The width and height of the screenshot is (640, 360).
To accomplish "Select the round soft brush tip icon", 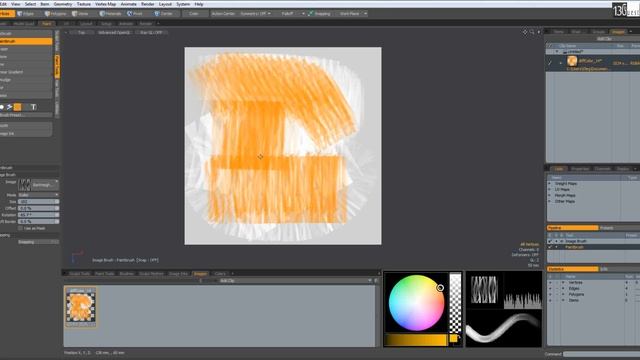I will [2, 107].
